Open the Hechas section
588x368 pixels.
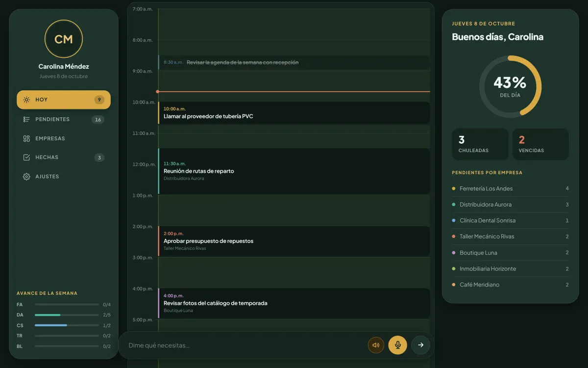point(64,158)
